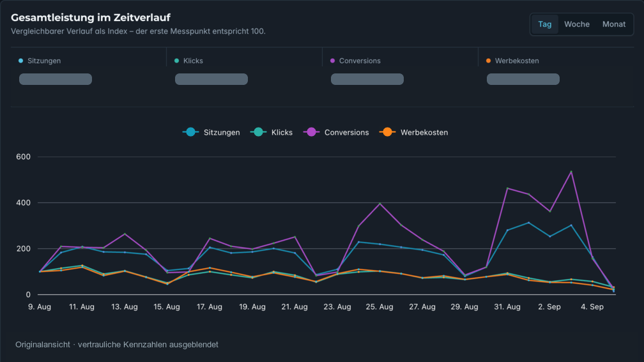The width and height of the screenshot is (644, 362).
Task: Click the Vergleichbarer Verlauf als Index subtitle
Action: point(138,31)
